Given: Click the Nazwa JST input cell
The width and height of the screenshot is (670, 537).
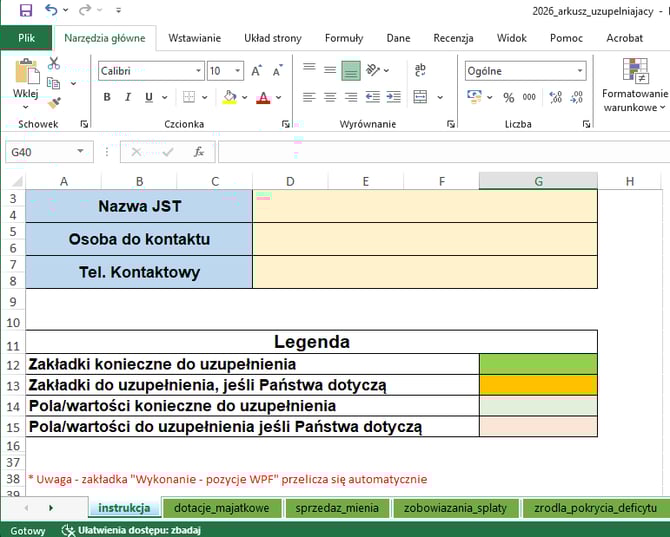Looking at the screenshot, I should coord(424,206).
